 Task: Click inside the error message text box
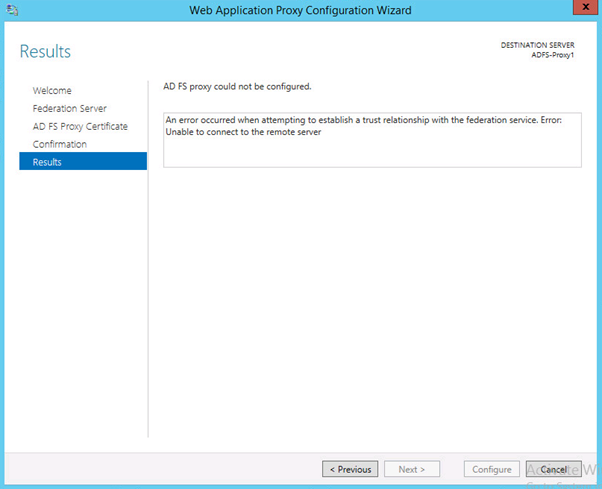click(372, 140)
